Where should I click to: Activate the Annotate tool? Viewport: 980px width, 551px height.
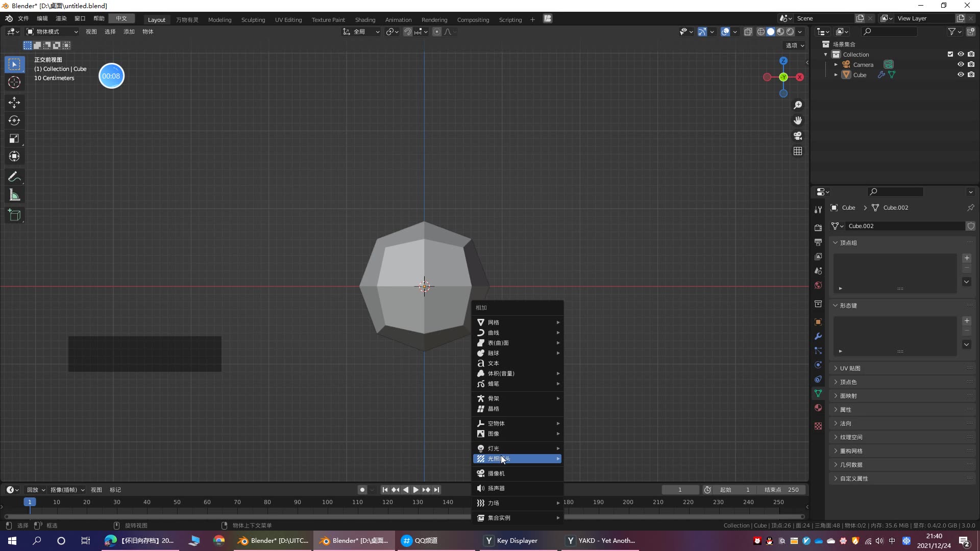pos(14,176)
